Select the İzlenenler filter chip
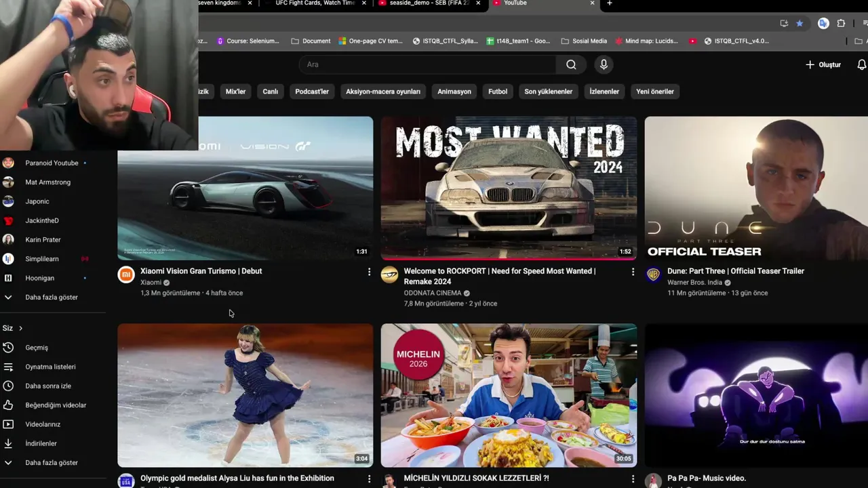 pos(604,91)
